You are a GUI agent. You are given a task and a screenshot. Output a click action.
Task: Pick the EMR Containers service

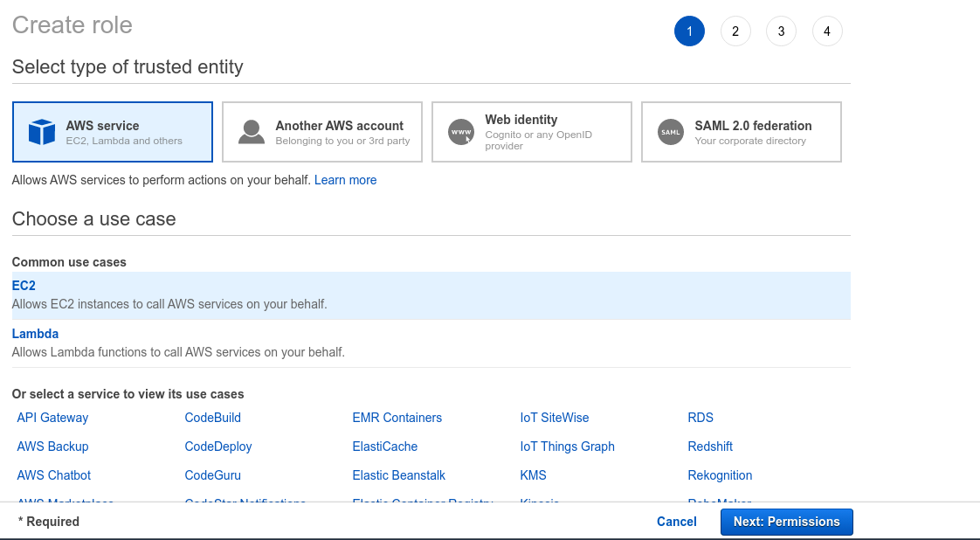pyautogui.click(x=397, y=418)
